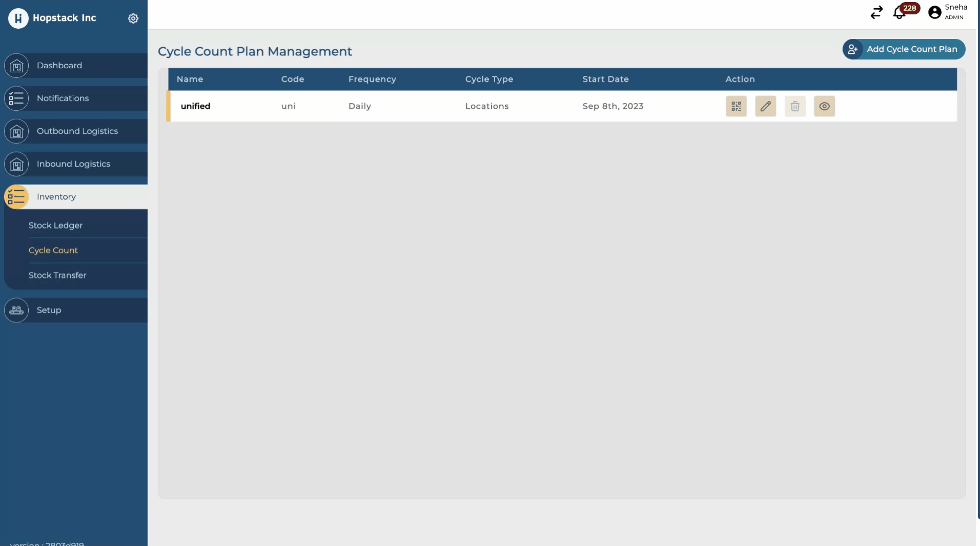Viewport: 980px width, 546px height.
Task: Expand the Setup menu
Action: (x=49, y=310)
